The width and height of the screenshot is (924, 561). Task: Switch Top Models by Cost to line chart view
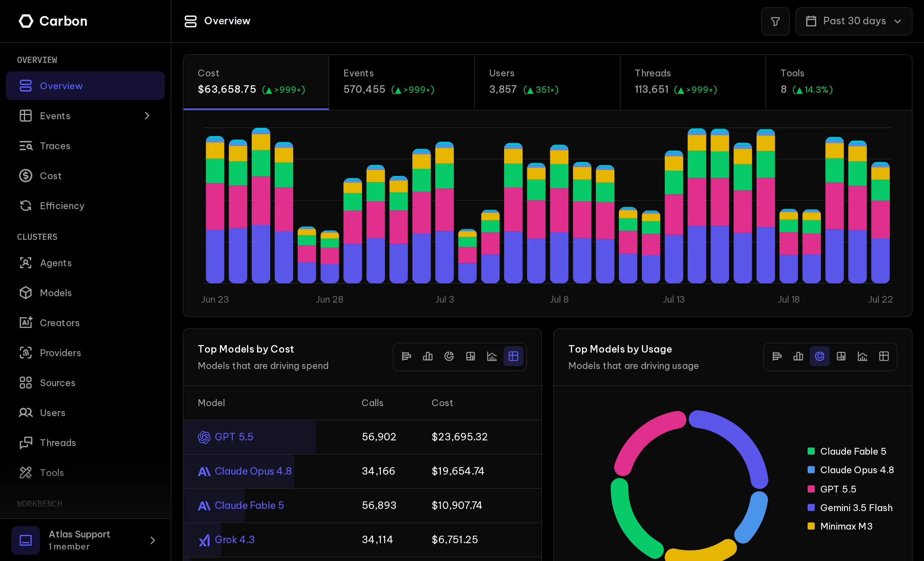coord(492,357)
